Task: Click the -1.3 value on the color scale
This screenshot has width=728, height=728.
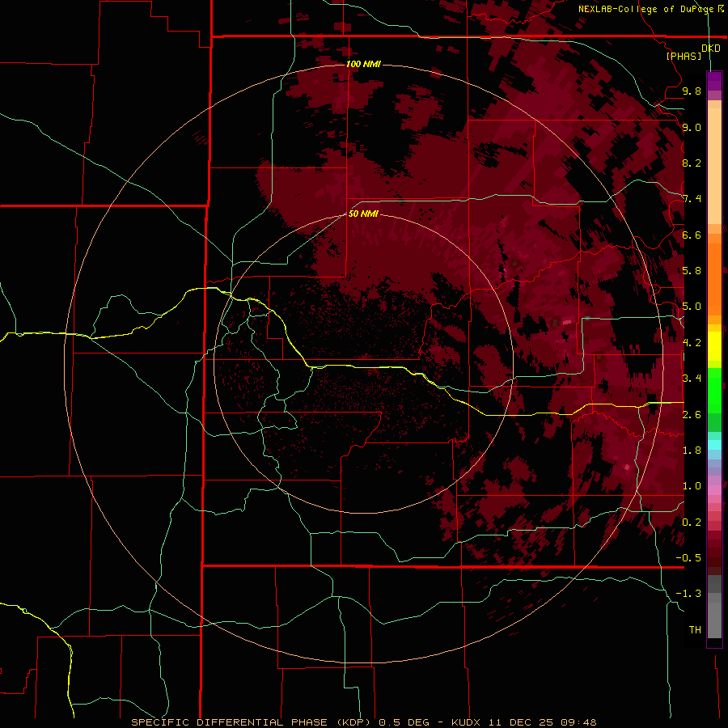Action: [x=688, y=594]
